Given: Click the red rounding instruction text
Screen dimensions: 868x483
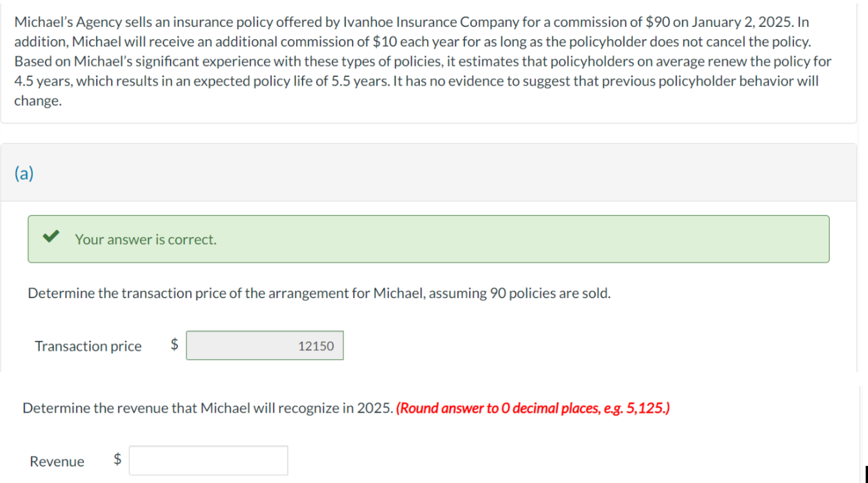Looking at the screenshot, I should point(534,408).
